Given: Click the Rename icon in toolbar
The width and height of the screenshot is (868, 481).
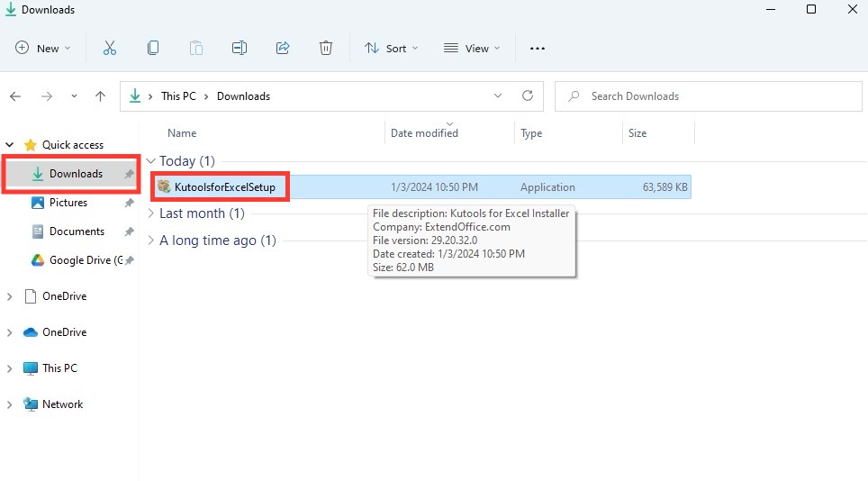Looking at the screenshot, I should point(240,48).
